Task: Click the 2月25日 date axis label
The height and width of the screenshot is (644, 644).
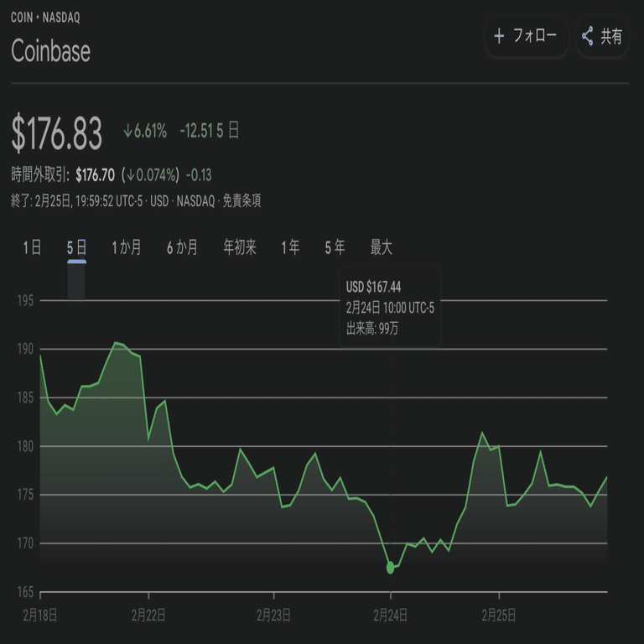Action: (499, 615)
